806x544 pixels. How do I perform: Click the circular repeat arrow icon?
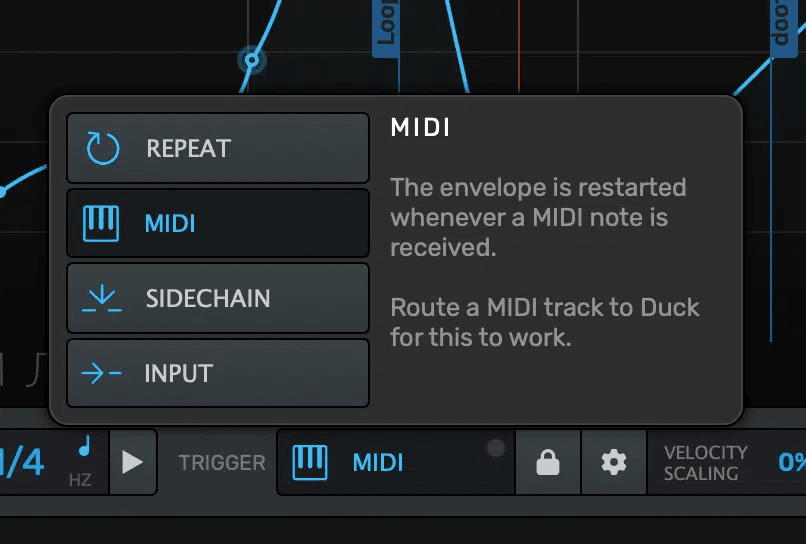tap(102, 149)
